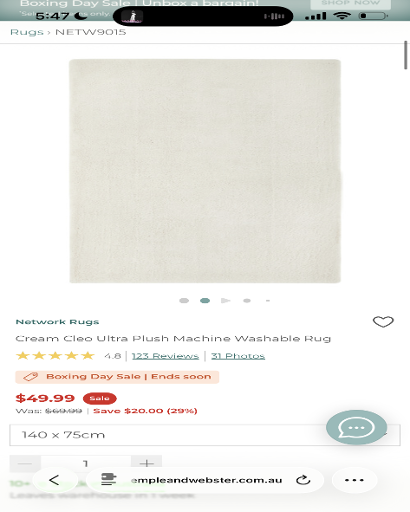
Task: Go to Rugs breadcrumb category
Action: click(27, 32)
